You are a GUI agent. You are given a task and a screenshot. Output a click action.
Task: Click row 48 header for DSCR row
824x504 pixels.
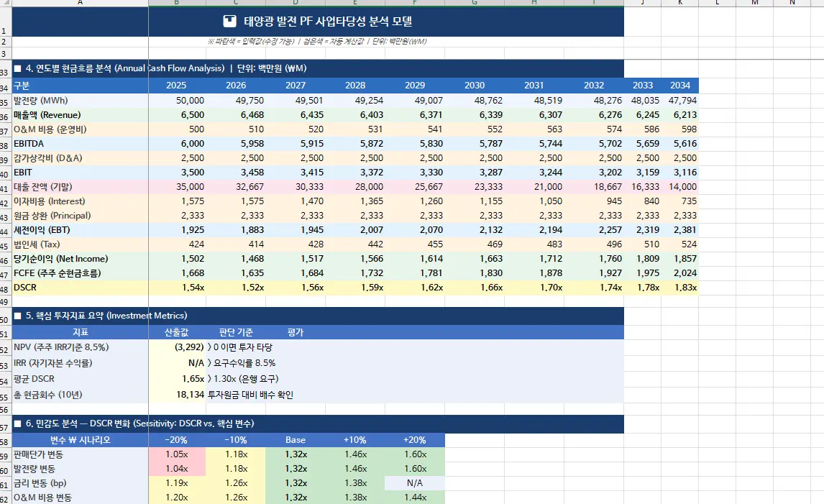pyautogui.click(x=5, y=288)
